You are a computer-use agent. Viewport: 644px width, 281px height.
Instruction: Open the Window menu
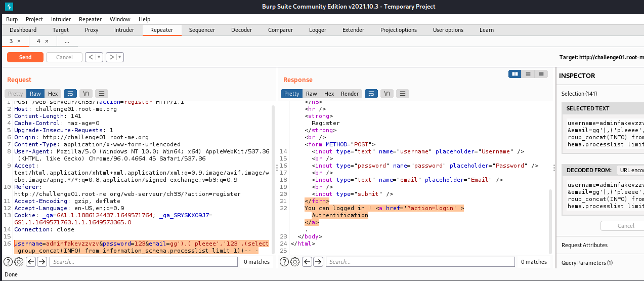[x=120, y=19]
